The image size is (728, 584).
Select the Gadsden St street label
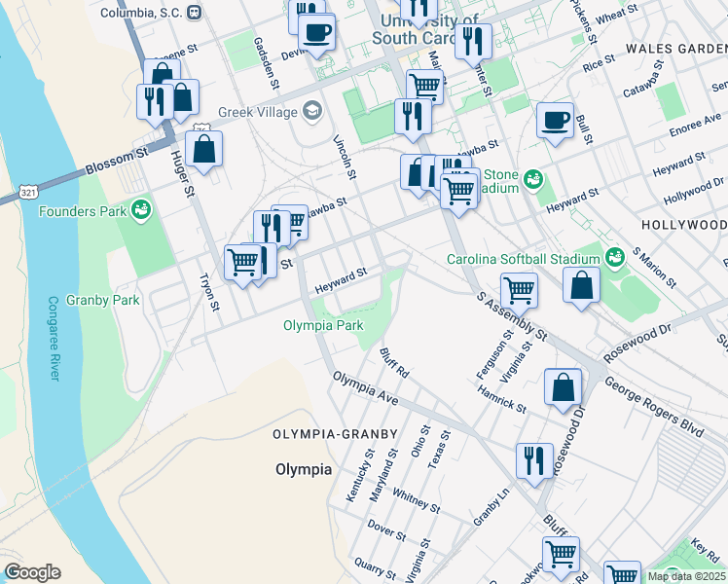click(267, 63)
